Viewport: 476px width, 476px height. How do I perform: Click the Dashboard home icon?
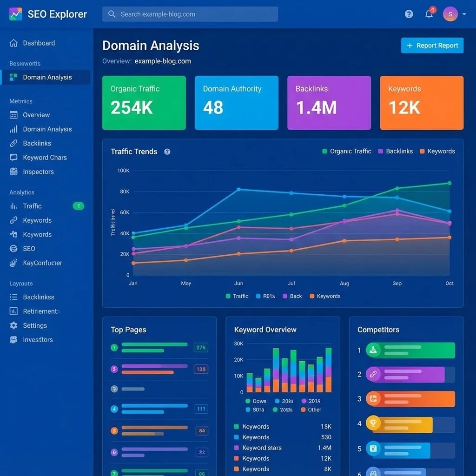pyautogui.click(x=13, y=43)
